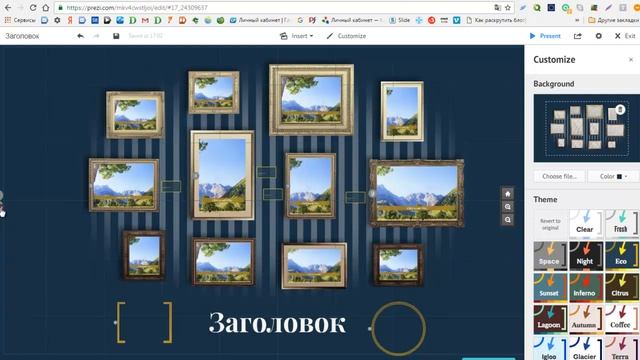The width and height of the screenshot is (640, 360).
Task: Apply the Glacier theme
Action: pyautogui.click(x=586, y=349)
